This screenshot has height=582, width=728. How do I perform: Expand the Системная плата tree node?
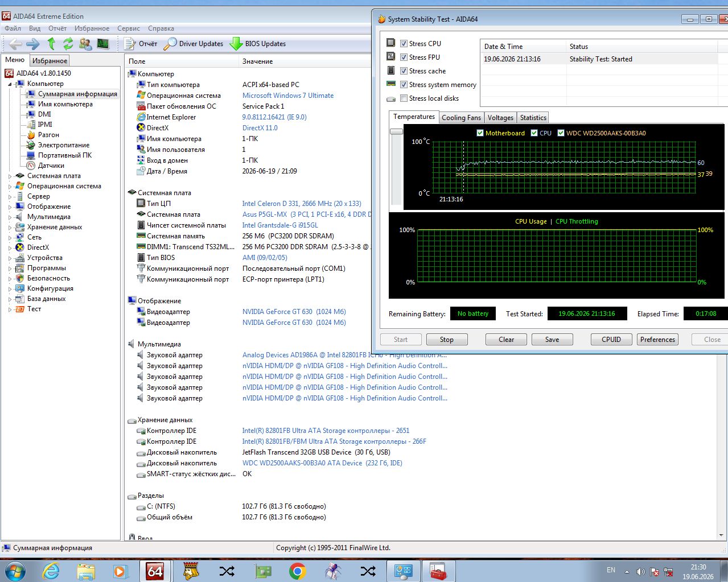10,176
